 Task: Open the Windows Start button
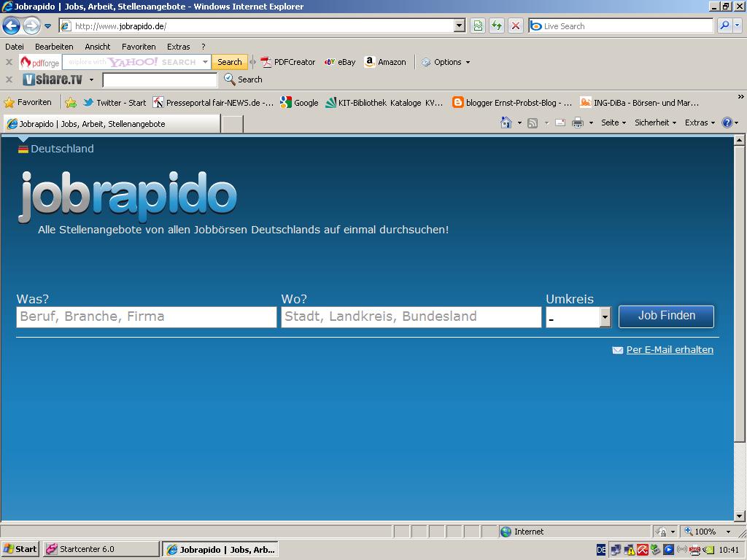[20, 549]
